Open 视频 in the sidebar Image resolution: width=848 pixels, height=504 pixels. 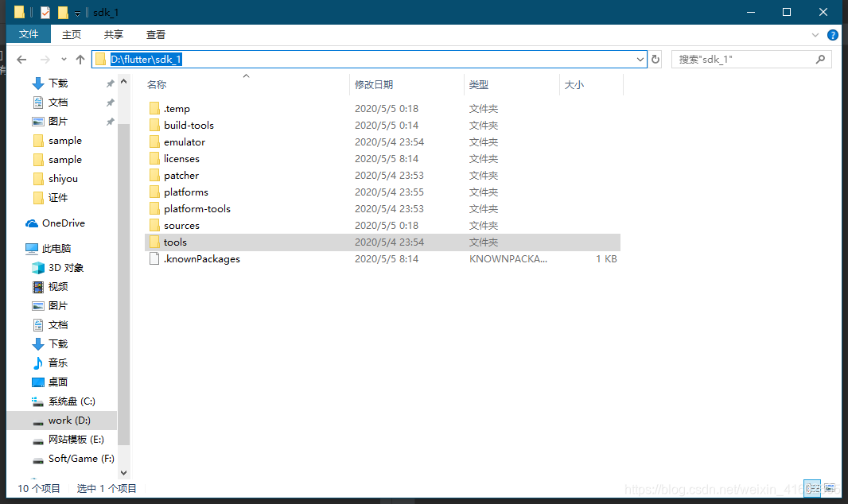58,287
